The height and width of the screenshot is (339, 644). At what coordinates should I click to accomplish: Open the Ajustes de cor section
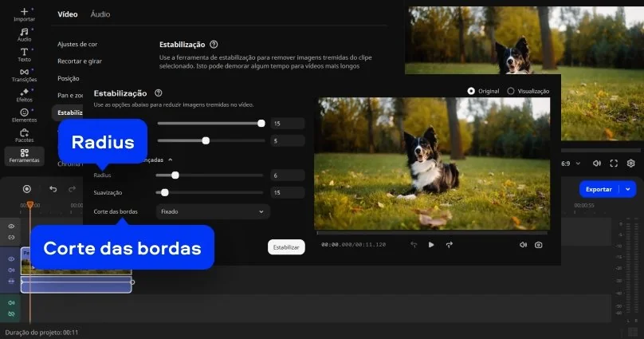pyautogui.click(x=77, y=45)
